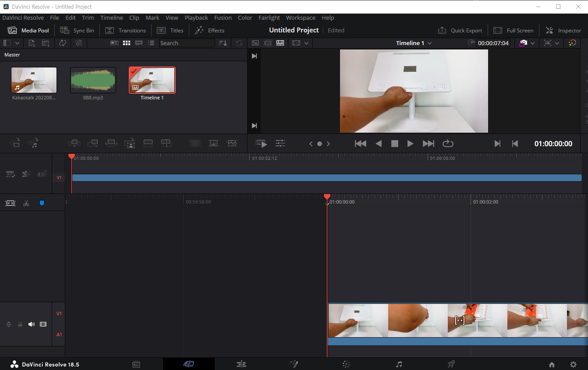Screen dimensions: 588x370
Task: Click the Smart Insert edit icon
Action: point(74,143)
